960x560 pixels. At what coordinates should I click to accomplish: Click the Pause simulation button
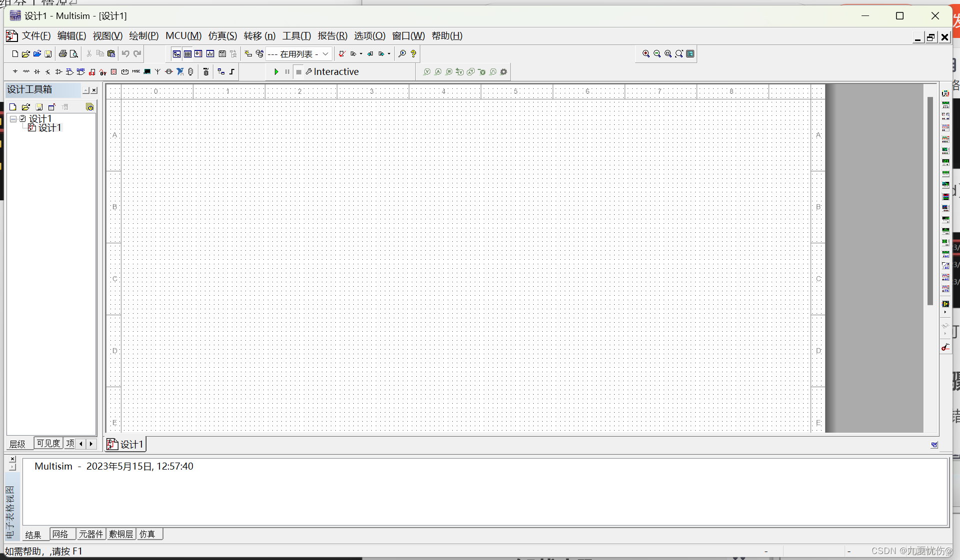287,71
